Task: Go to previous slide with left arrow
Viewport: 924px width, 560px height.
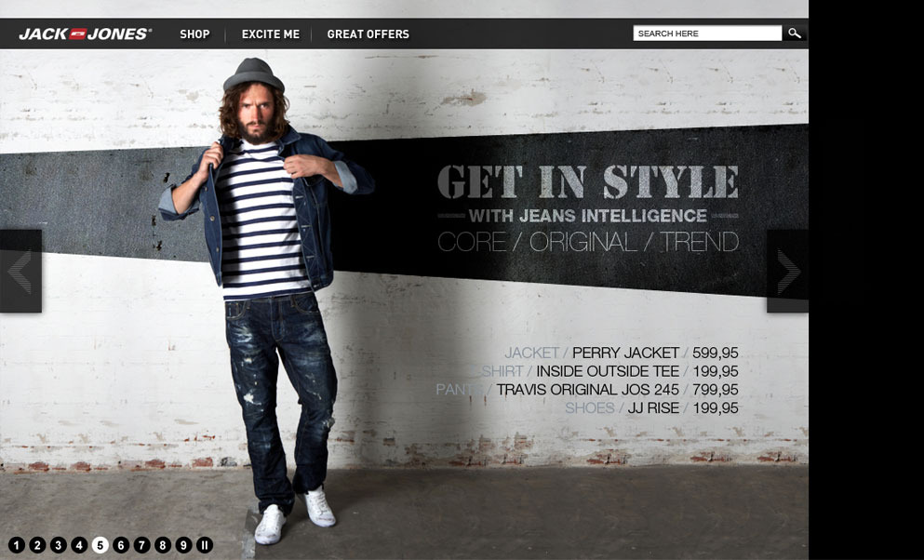Action: point(20,271)
